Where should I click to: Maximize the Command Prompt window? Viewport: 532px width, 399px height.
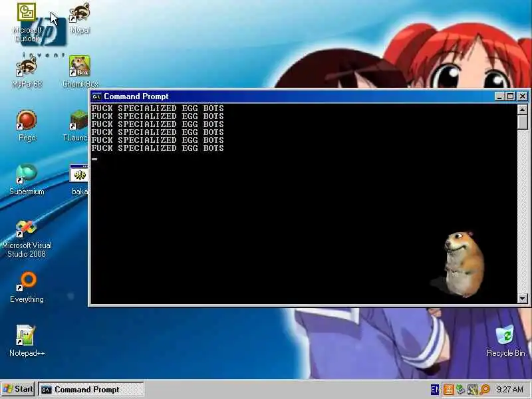pos(510,96)
